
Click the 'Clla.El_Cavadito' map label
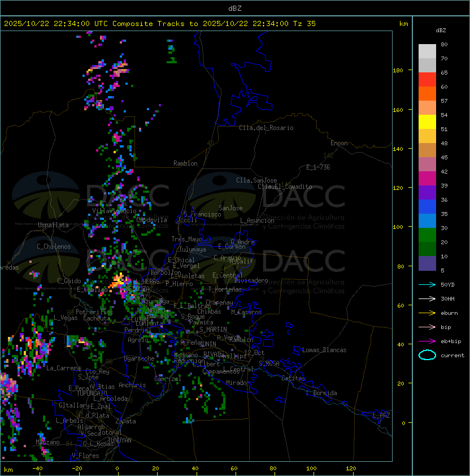[285, 187]
